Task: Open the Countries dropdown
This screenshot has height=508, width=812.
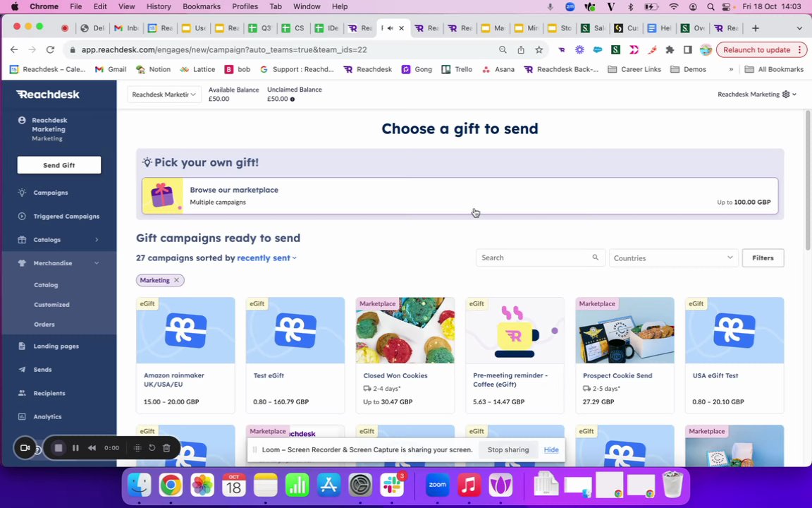Action: pos(672,258)
